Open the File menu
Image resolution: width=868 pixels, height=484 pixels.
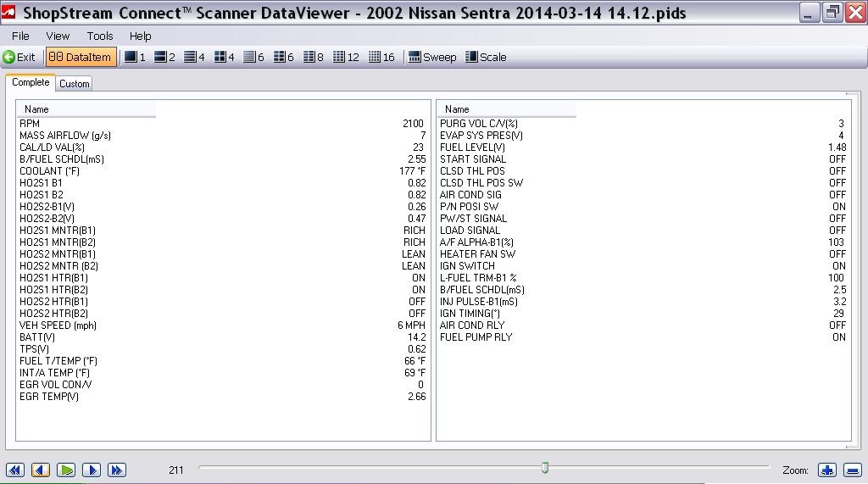(x=20, y=36)
